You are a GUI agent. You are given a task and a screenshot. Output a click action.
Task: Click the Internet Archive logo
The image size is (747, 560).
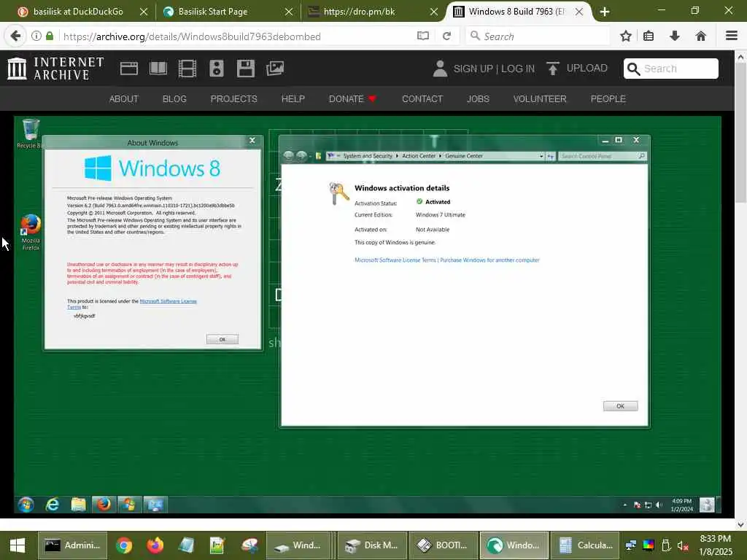55,69
